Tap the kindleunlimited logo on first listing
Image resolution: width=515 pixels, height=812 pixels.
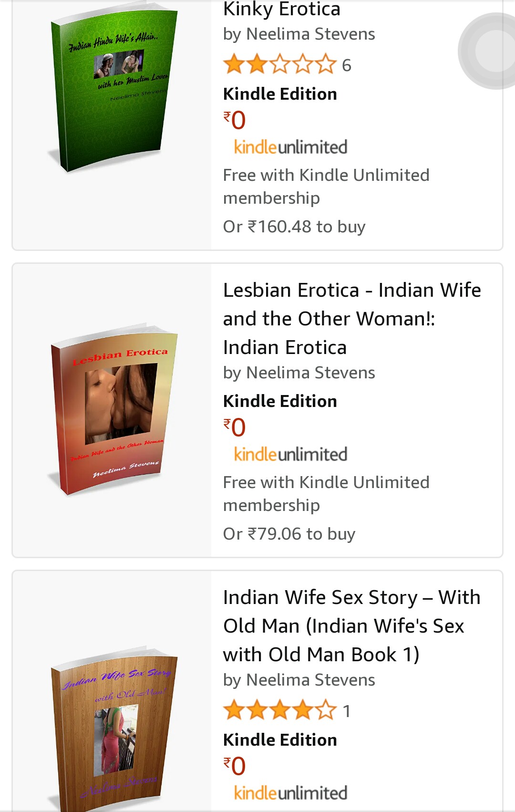(290, 147)
